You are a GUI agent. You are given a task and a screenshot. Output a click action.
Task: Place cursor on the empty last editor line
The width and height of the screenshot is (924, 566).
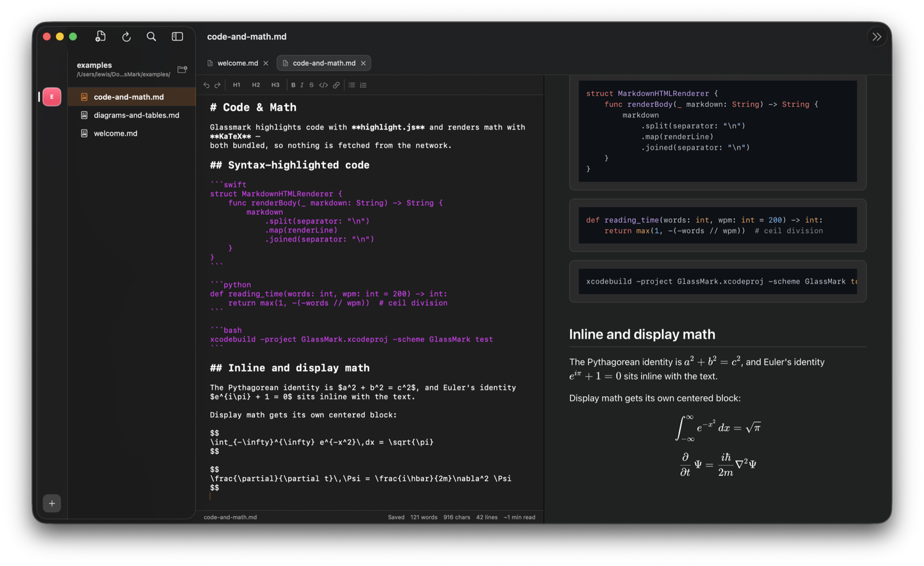(370, 497)
